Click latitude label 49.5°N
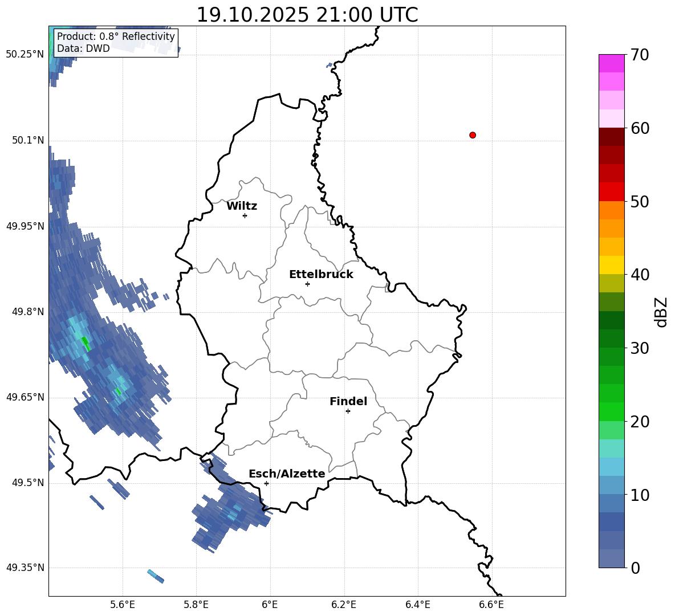 [28, 483]
